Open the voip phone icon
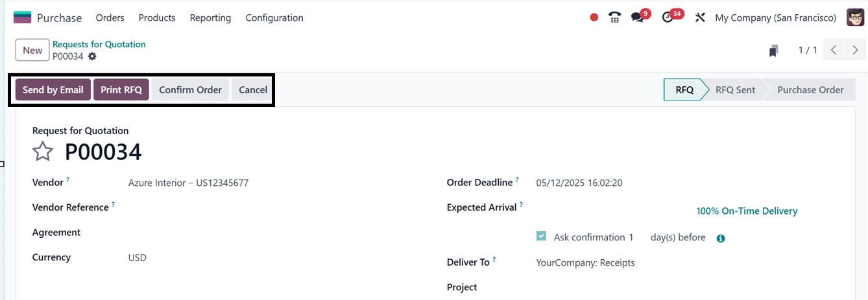The width and height of the screenshot is (868, 300). [x=614, y=17]
